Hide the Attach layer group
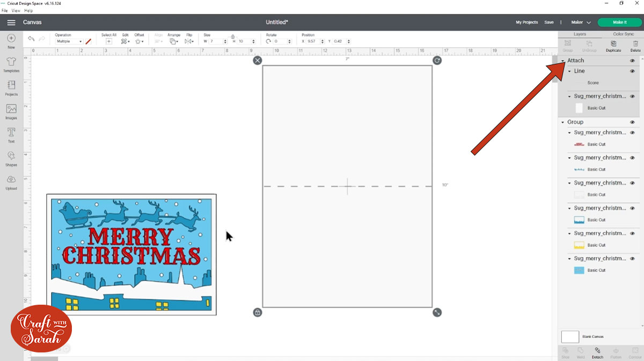Screen dimensions: 644x361 632,61
